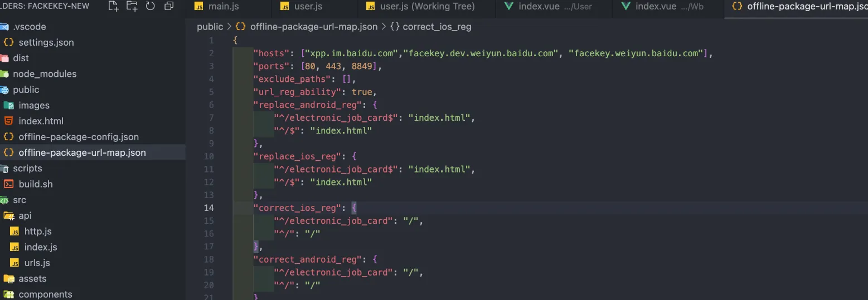Open urls.js in explorer
Screen dimensions: 868x300
coord(37,263)
